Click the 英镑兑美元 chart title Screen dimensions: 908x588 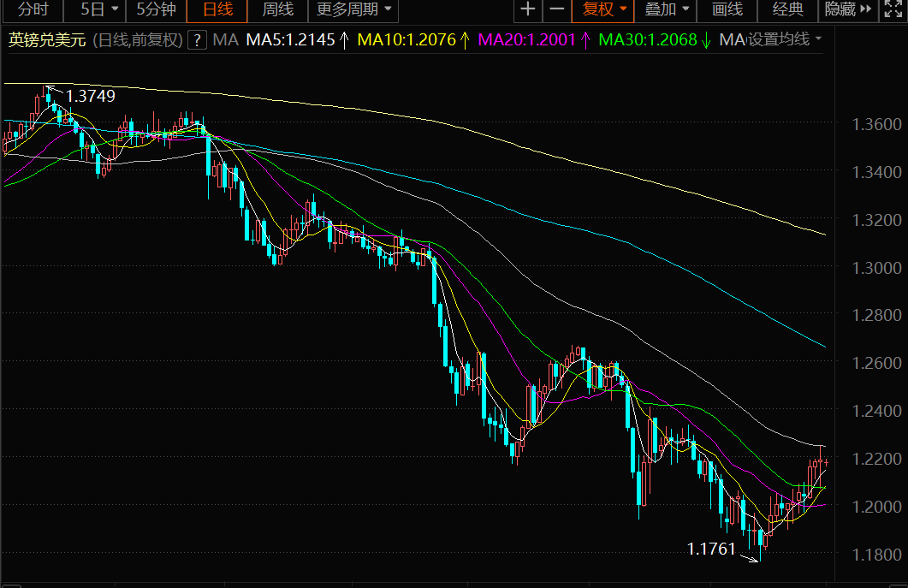coord(47,40)
